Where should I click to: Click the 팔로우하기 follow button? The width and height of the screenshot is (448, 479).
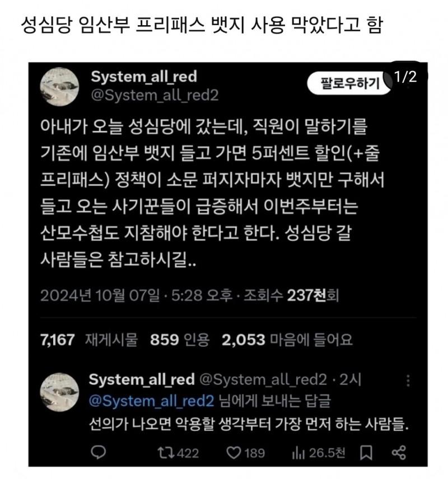click(x=349, y=83)
